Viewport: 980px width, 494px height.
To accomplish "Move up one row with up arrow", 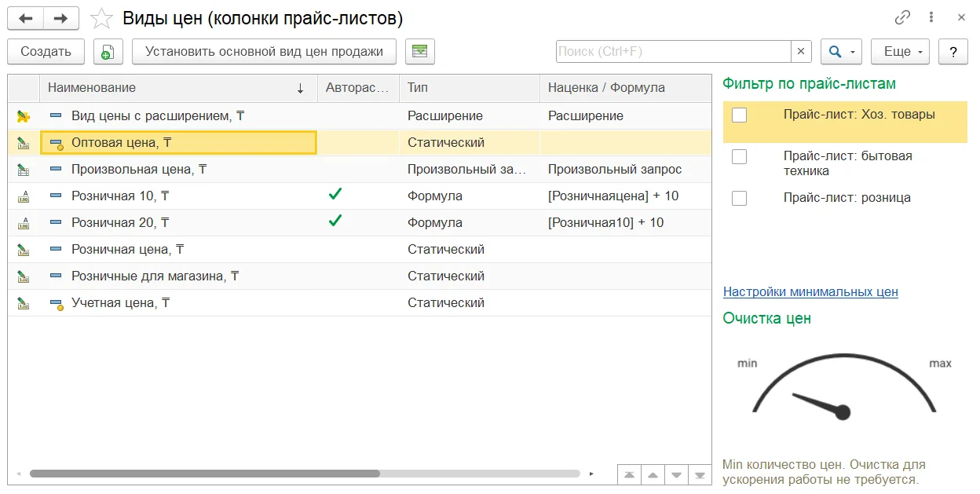I will point(653,475).
